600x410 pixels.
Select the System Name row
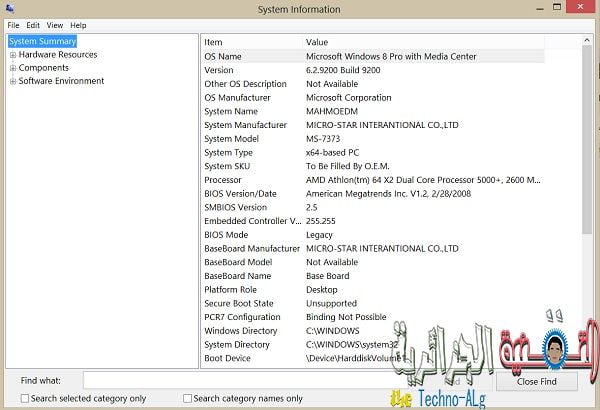pos(373,111)
